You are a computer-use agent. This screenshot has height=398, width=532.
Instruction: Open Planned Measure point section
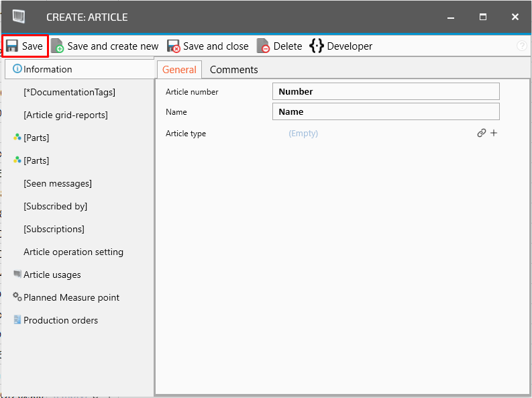(x=71, y=297)
